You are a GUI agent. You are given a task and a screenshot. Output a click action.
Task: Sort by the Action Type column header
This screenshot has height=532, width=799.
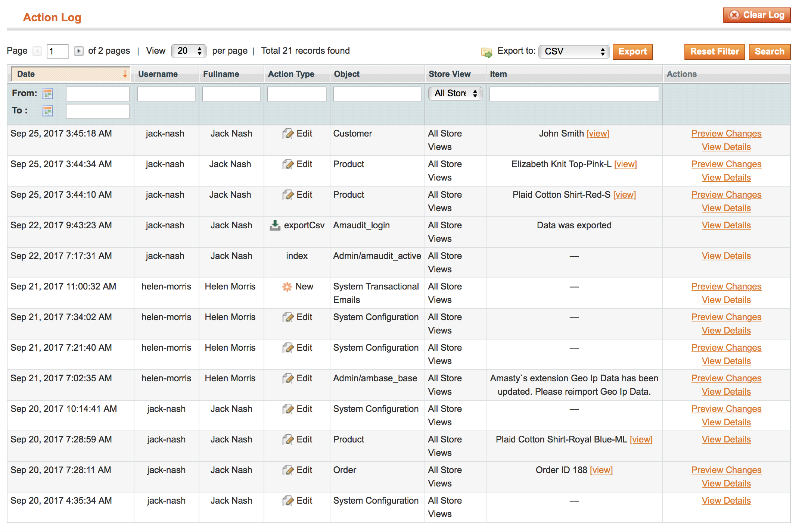point(291,74)
